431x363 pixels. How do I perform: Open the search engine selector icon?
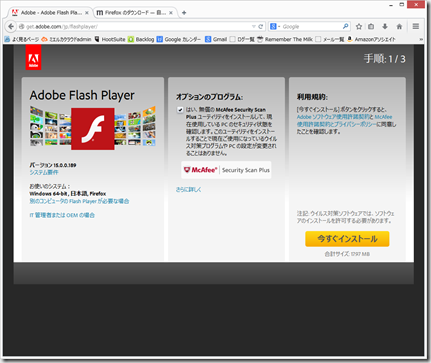tap(275, 26)
